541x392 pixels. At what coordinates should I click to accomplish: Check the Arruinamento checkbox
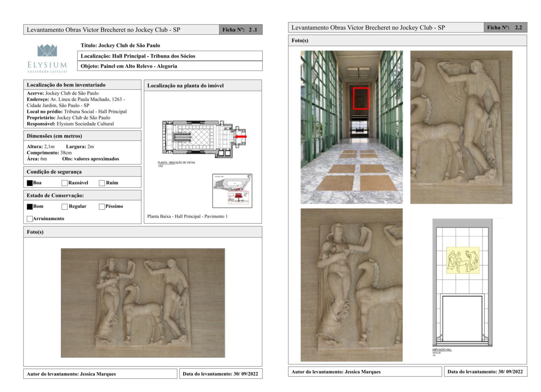pyautogui.click(x=30, y=219)
